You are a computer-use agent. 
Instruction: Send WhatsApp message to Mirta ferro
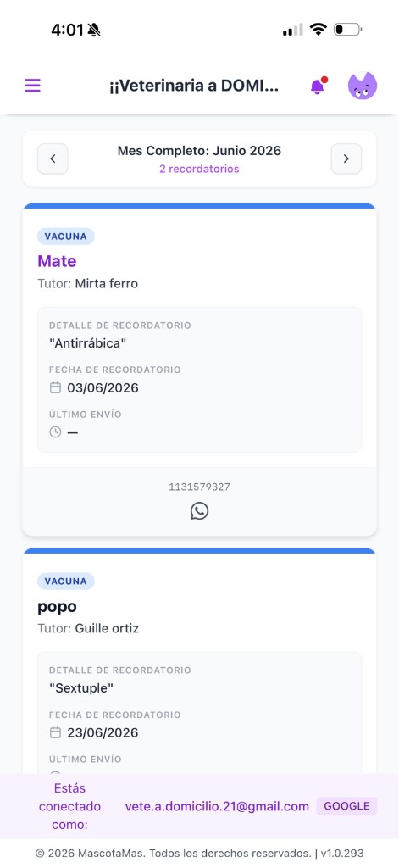point(199,511)
